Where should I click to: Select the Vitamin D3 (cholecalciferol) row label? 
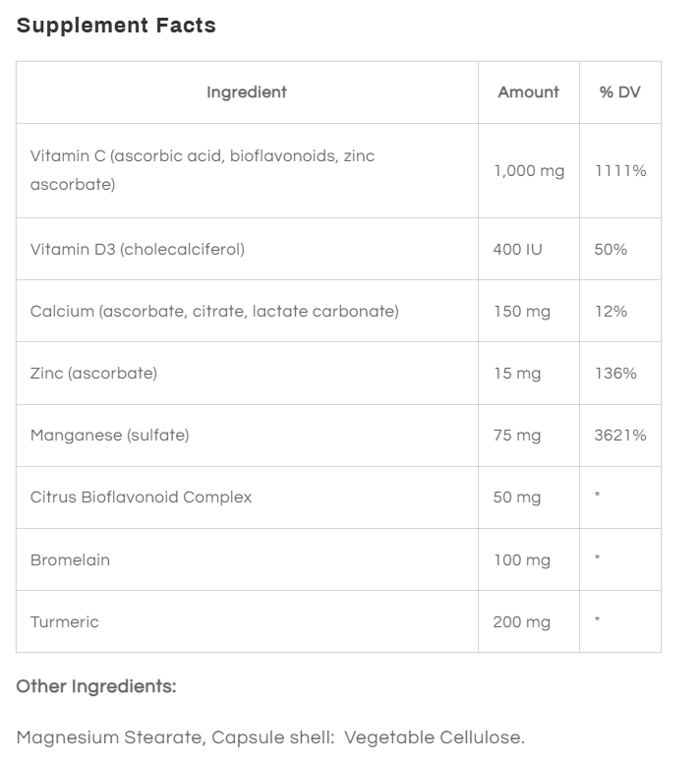pyautogui.click(x=138, y=249)
